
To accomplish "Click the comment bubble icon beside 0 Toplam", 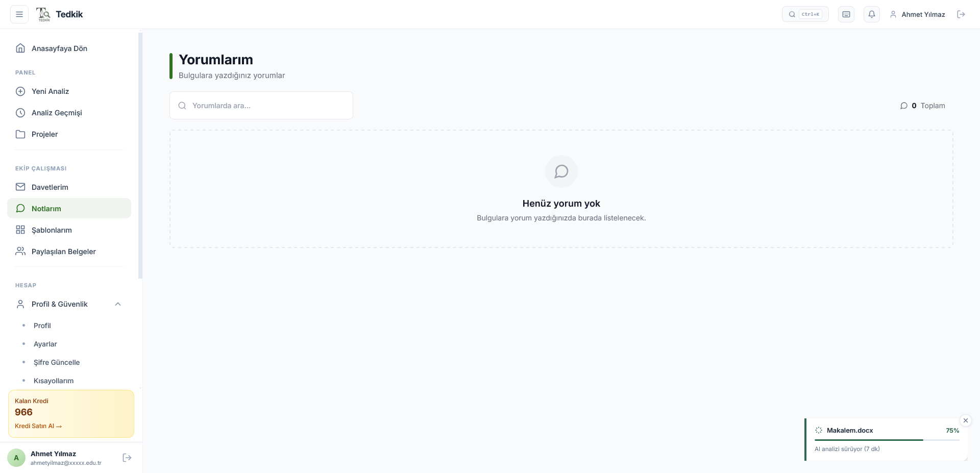I will 904,106.
